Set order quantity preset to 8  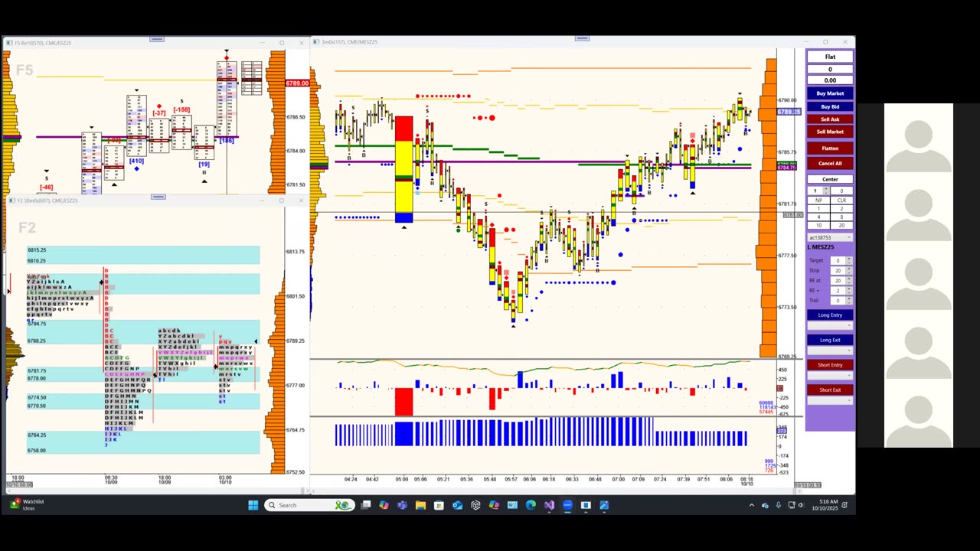coord(841,217)
